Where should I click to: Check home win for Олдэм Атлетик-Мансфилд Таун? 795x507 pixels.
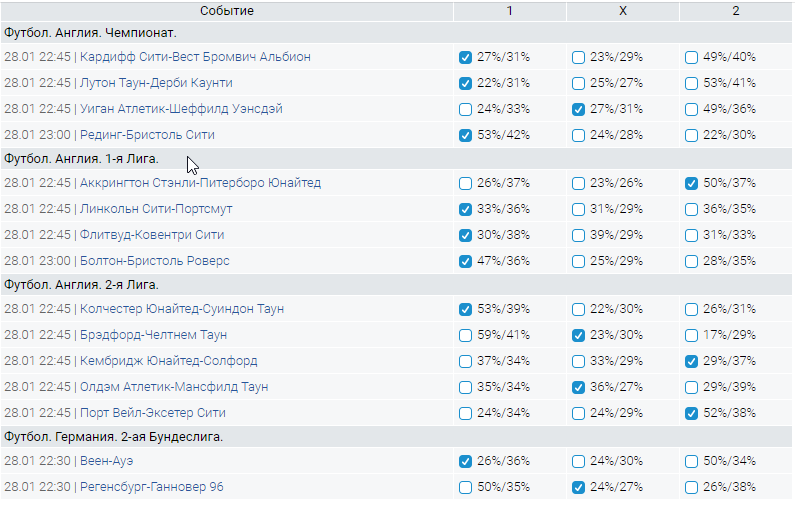(465, 387)
